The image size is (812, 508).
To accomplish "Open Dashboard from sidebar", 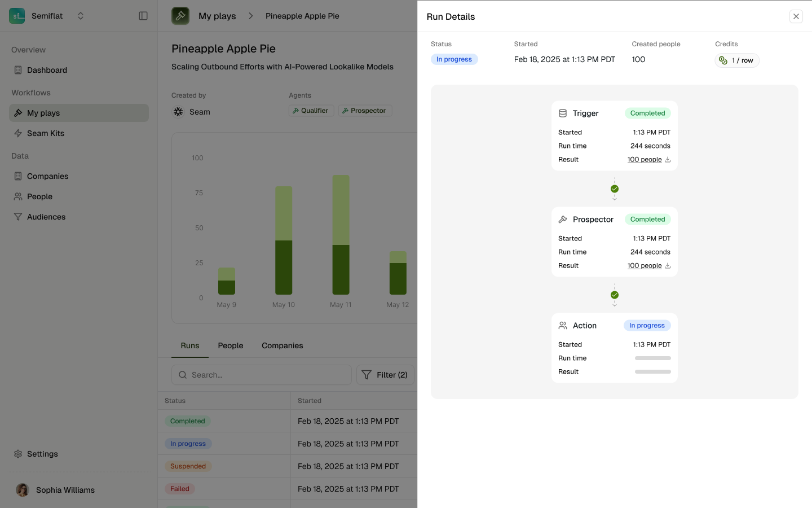I will pyautogui.click(x=47, y=70).
